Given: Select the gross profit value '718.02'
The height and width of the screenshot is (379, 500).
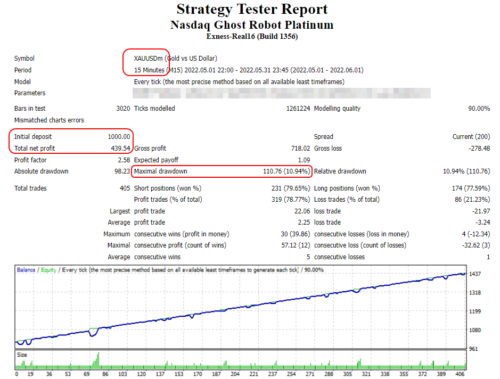Looking at the screenshot, I should [300, 148].
